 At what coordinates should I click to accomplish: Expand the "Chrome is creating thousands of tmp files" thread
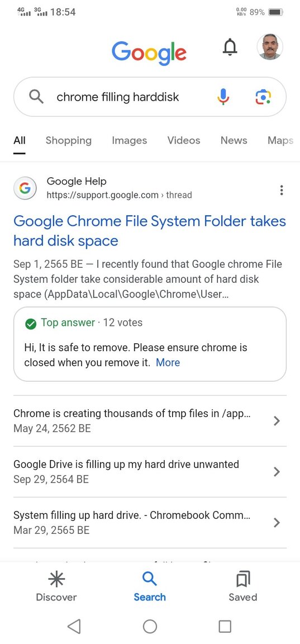point(150,421)
